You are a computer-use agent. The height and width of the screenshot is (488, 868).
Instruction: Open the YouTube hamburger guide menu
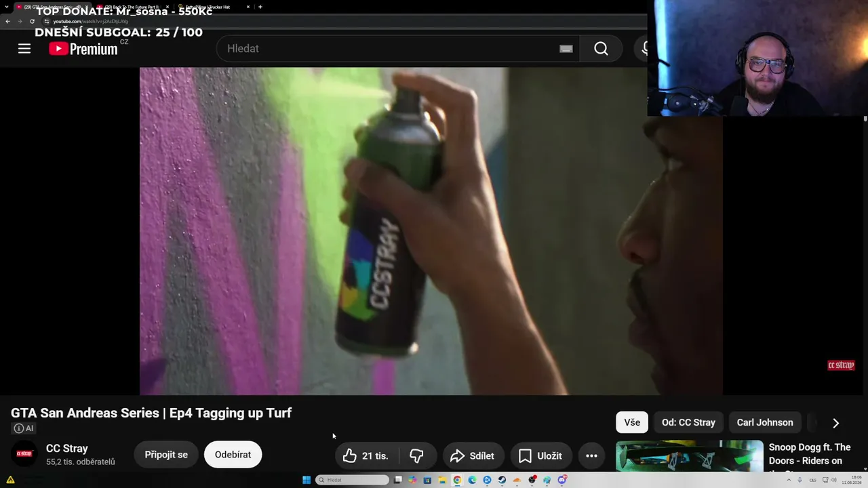[x=24, y=49]
